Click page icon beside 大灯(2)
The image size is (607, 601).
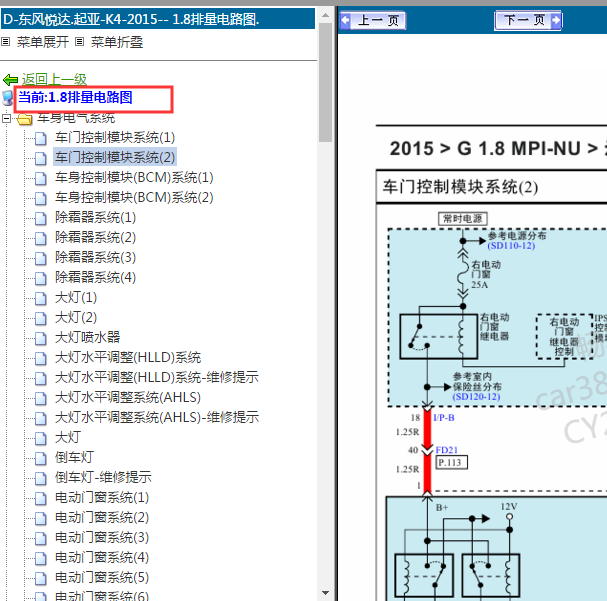41,318
